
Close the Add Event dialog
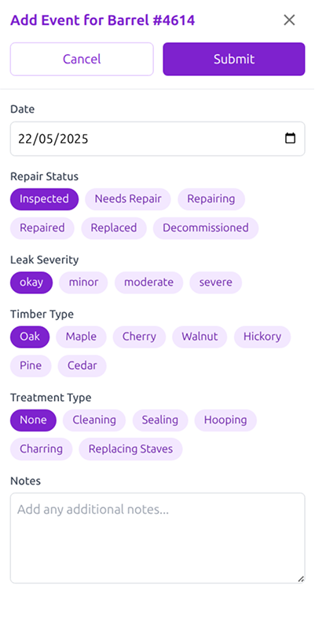(x=290, y=20)
